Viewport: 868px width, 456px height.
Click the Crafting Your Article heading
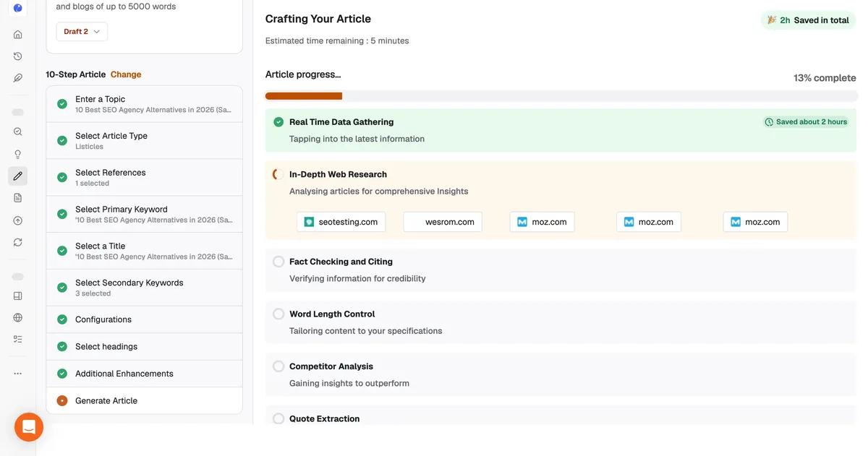click(x=318, y=19)
